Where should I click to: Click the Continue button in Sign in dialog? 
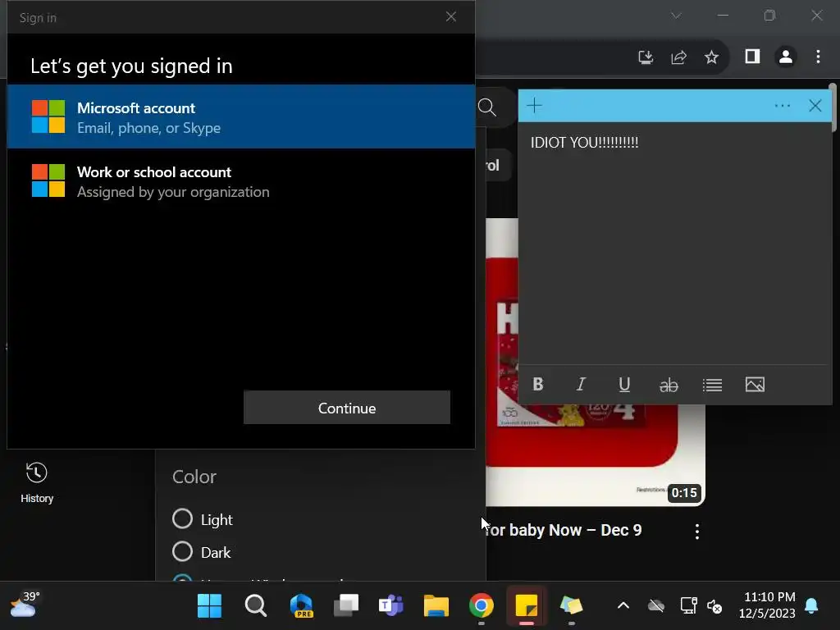click(x=347, y=408)
